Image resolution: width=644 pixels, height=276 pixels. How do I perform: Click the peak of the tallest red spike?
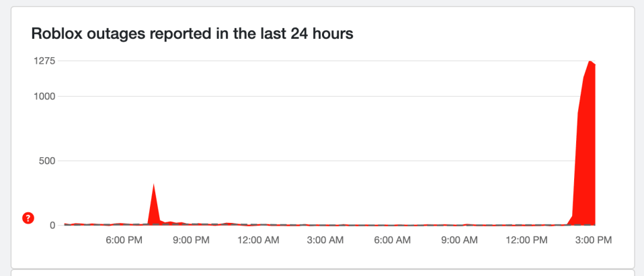click(590, 62)
